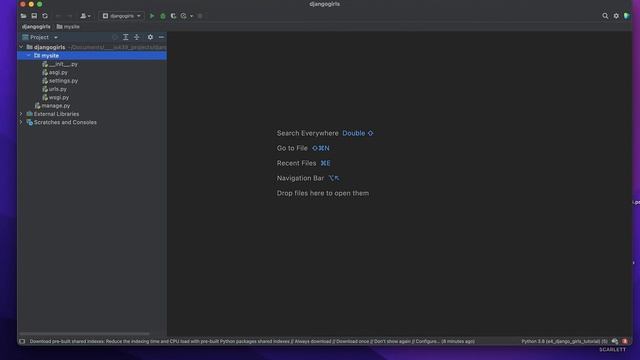
Task: Open the code-with-me user icon dropdown
Action: (x=85, y=16)
